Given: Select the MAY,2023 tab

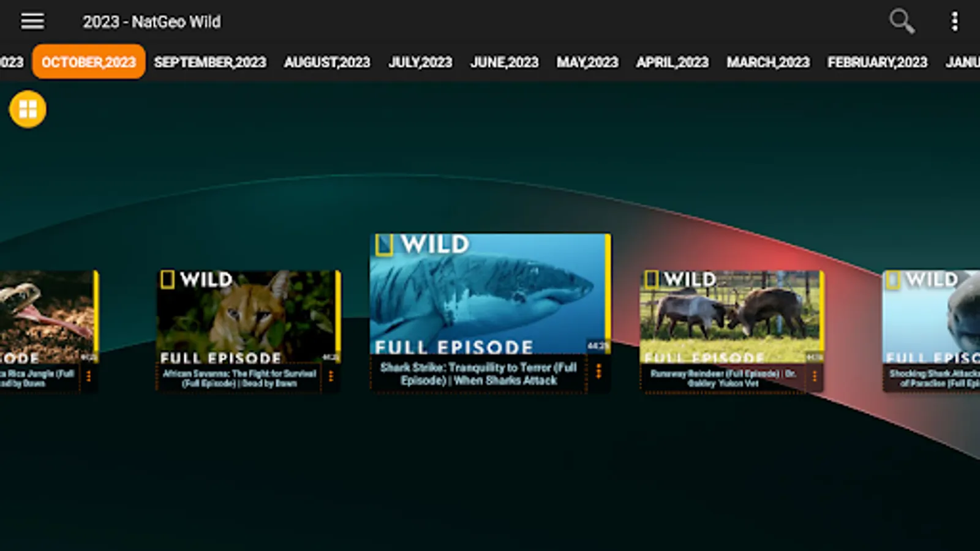Looking at the screenshot, I should [x=587, y=62].
